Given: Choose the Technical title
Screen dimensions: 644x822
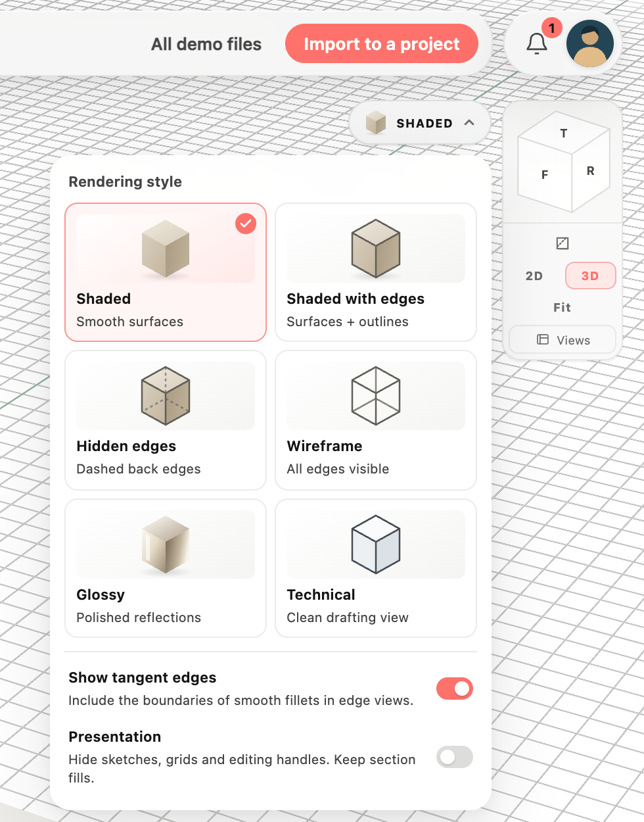Looking at the screenshot, I should click(x=321, y=594).
